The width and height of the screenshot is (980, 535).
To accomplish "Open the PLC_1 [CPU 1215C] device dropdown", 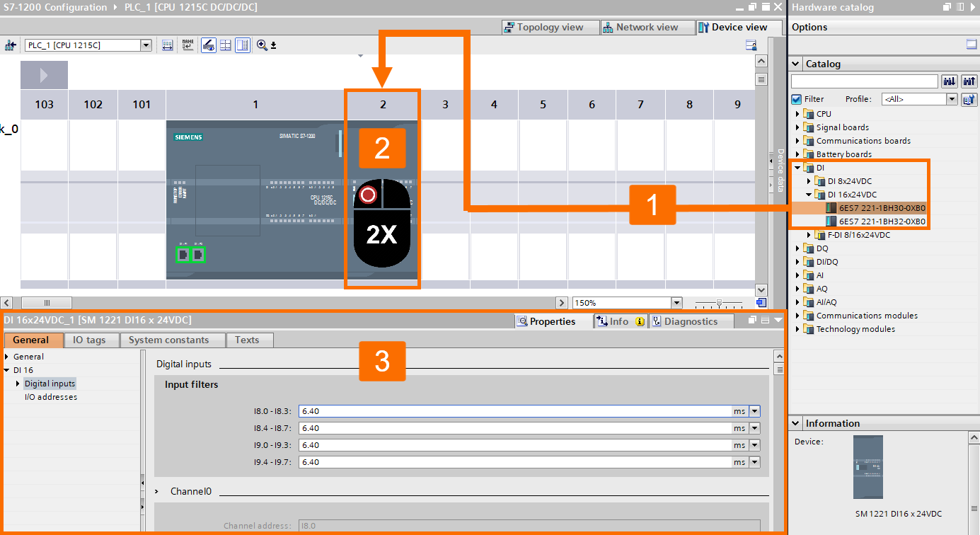I will click(x=146, y=45).
